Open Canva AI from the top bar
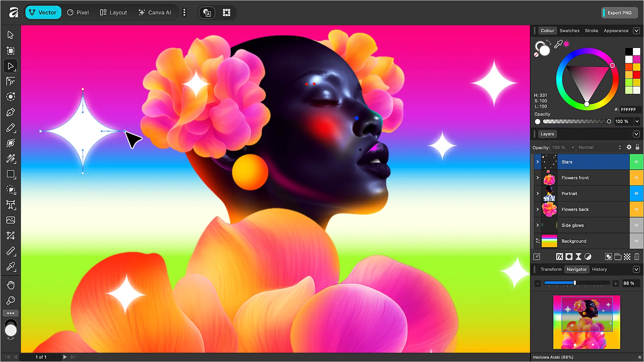644x362 pixels. pyautogui.click(x=155, y=12)
